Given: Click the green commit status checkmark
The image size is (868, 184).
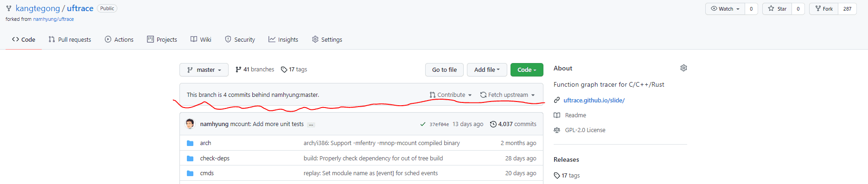Looking at the screenshot, I should (x=423, y=124).
